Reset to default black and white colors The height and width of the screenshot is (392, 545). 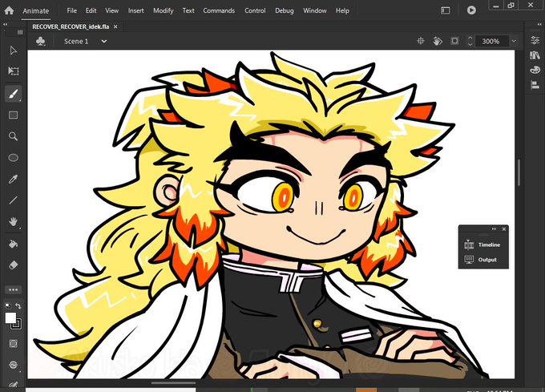(x=8, y=305)
